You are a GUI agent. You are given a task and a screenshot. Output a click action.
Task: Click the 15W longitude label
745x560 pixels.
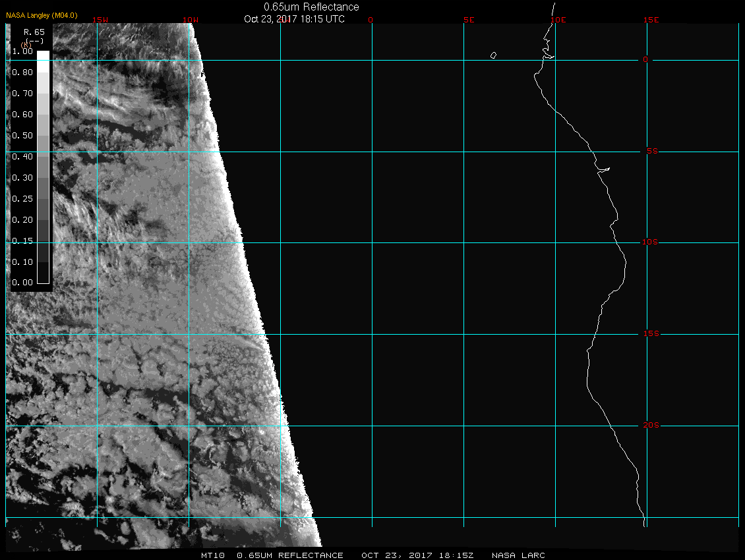(x=100, y=20)
